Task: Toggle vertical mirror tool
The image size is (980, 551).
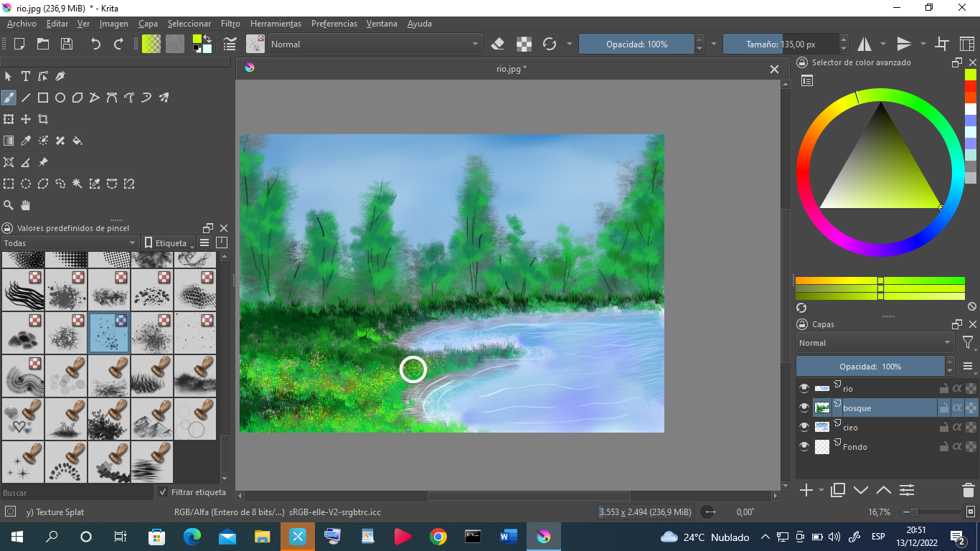Action: (x=904, y=44)
